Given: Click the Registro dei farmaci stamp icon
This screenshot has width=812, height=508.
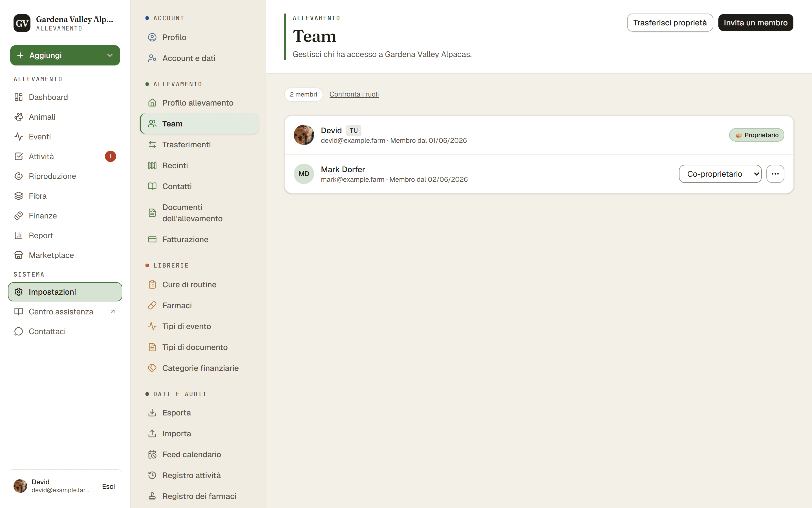Looking at the screenshot, I should 152,496.
